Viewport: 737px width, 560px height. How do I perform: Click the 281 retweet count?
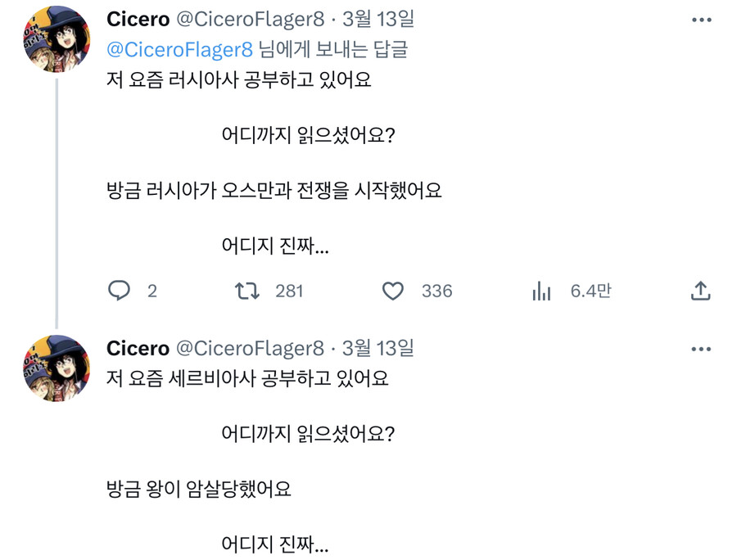pyautogui.click(x=289, y=291)
